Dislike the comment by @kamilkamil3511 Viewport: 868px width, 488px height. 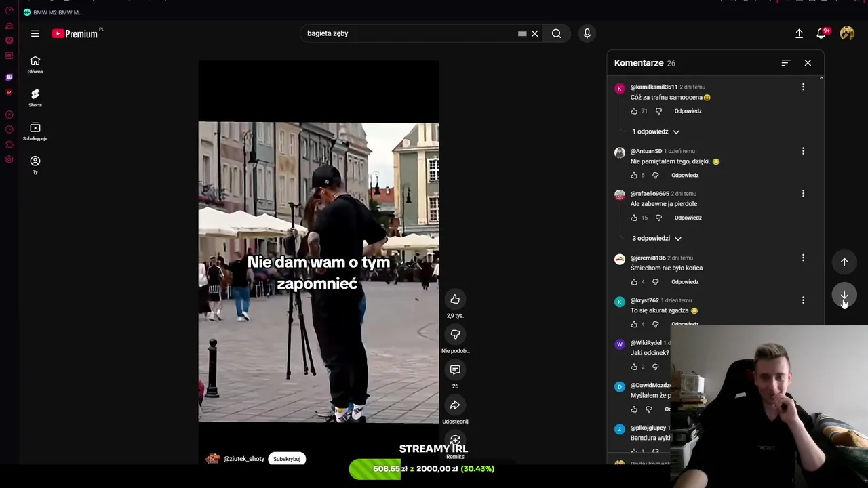pos(658,111)
